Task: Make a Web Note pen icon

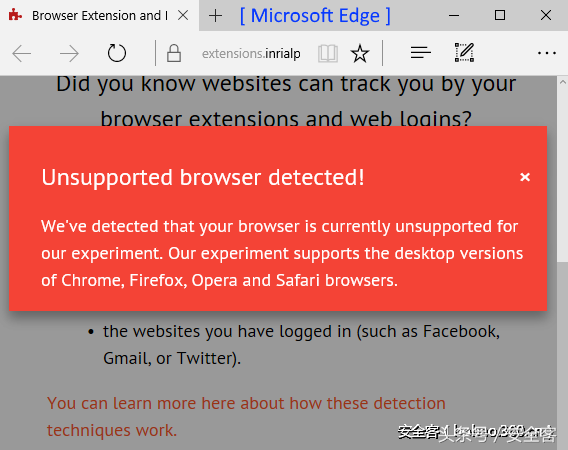Action: [464, 53]
